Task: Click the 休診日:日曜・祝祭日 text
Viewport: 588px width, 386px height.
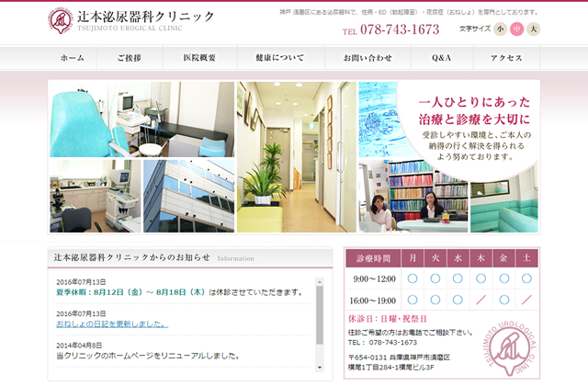Action: pyautogui.click(x=388, y=319)
